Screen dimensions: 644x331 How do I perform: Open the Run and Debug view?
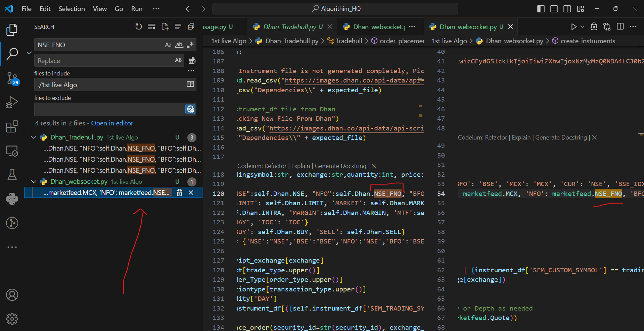(12, 102)
